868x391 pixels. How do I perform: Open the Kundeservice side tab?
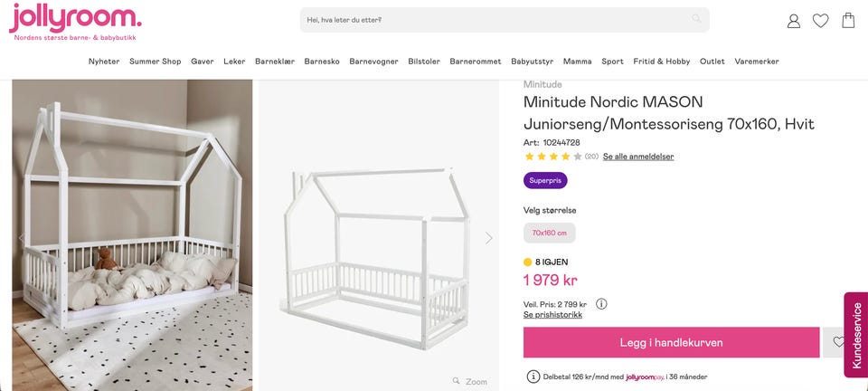856,335
